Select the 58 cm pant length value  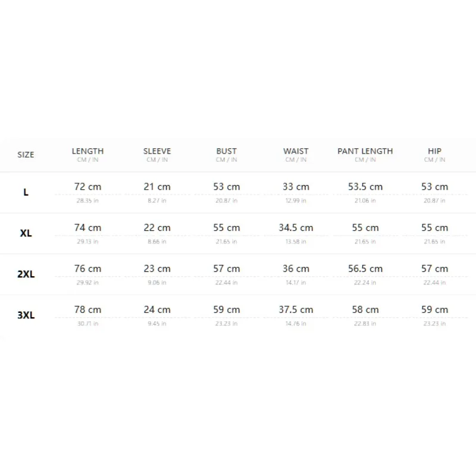(x=365, y=309)
